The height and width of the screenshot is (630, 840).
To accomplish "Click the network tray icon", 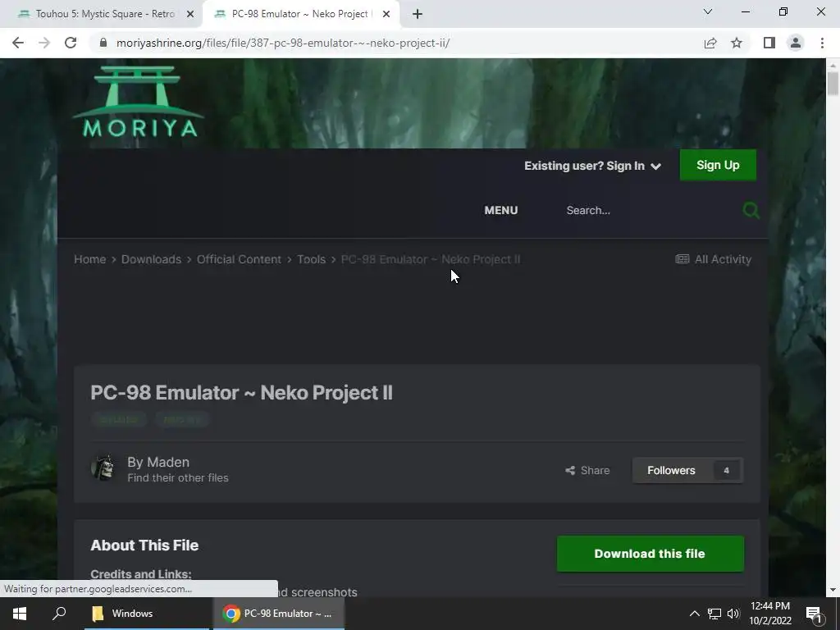I will (714, 614).
